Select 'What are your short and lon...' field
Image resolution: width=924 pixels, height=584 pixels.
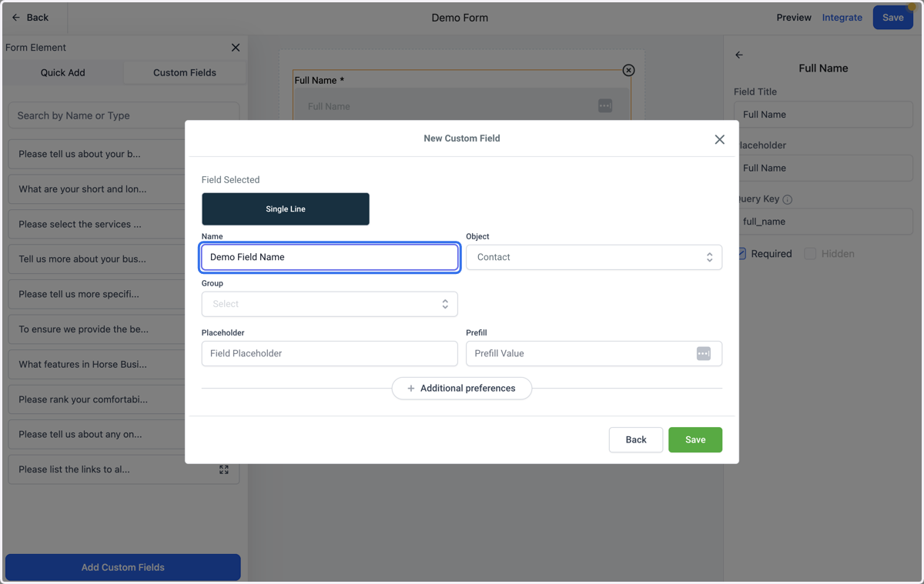click(124, 189)
